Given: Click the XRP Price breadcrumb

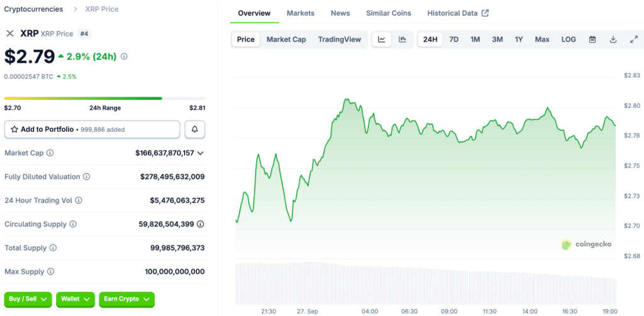Looking at the screenshot, I should [x=102, y=9].
